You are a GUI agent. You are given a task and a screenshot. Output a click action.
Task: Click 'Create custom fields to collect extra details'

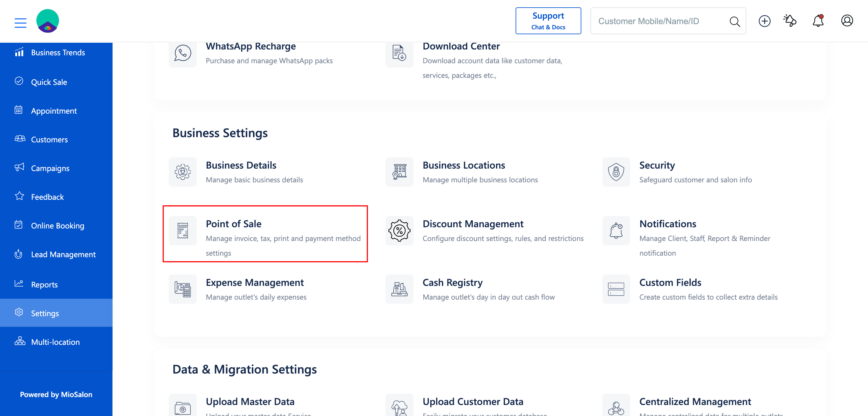[x=708, y=297]
